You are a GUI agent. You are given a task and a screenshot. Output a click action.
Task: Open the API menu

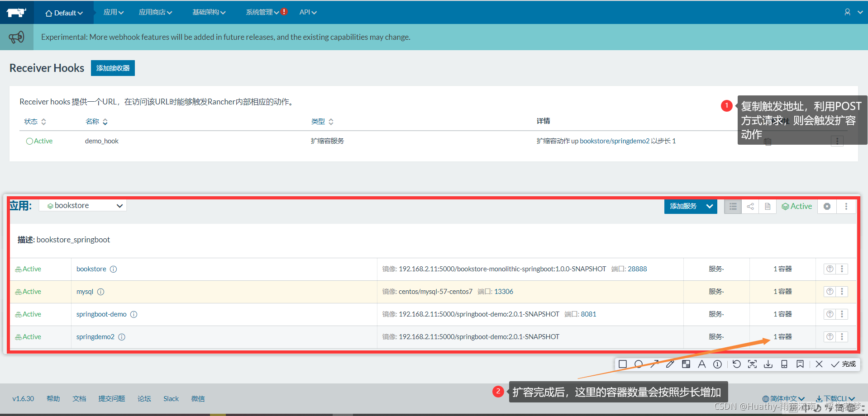[x=308, y=12]
